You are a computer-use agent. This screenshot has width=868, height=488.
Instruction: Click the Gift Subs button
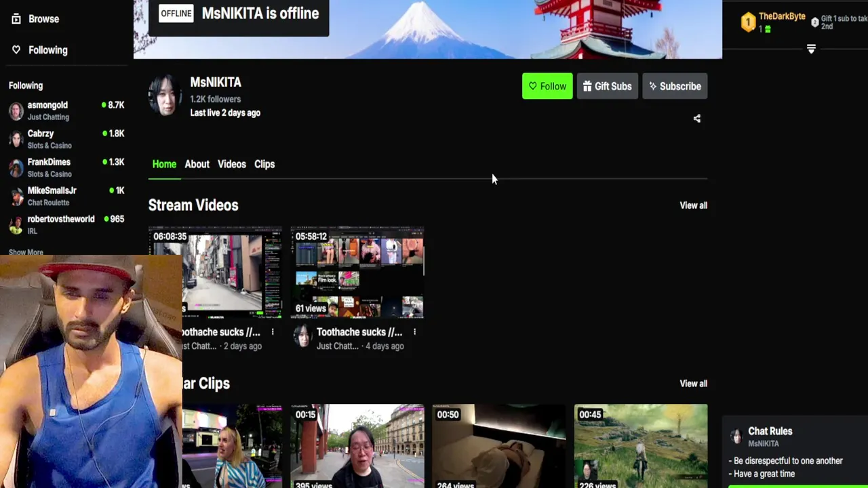point(607,86)
